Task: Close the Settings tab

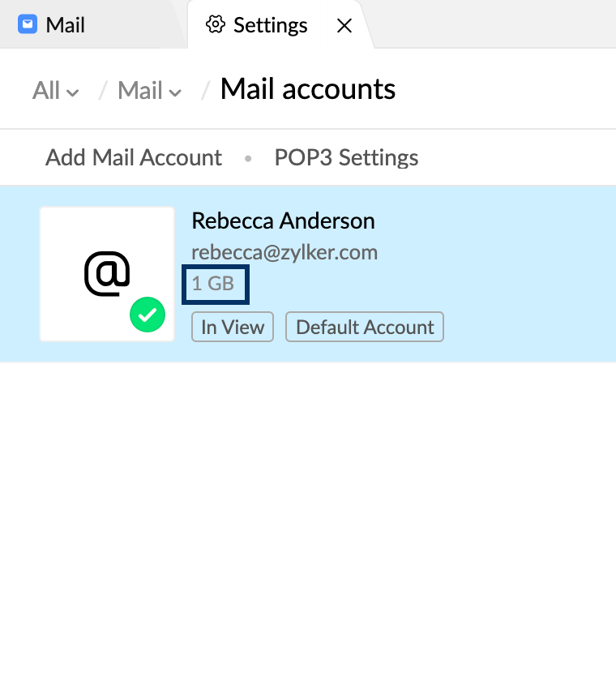Action: [344, 26]
